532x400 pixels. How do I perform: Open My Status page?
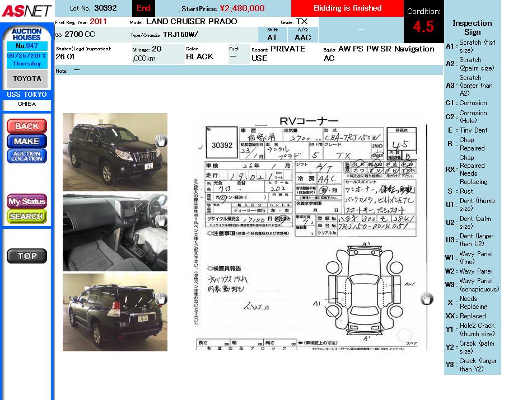(x=27, y=201)
